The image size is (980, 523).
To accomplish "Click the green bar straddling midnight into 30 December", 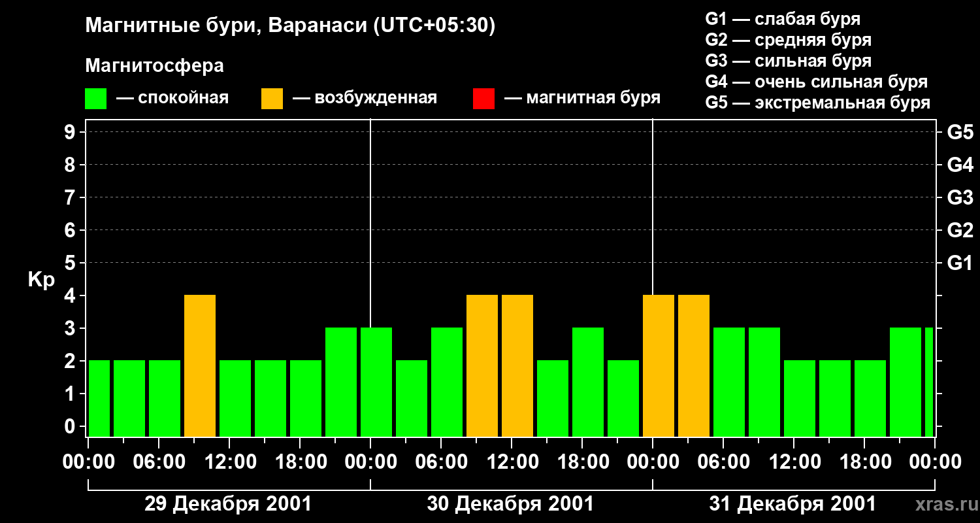I will [x=376, y=382].
